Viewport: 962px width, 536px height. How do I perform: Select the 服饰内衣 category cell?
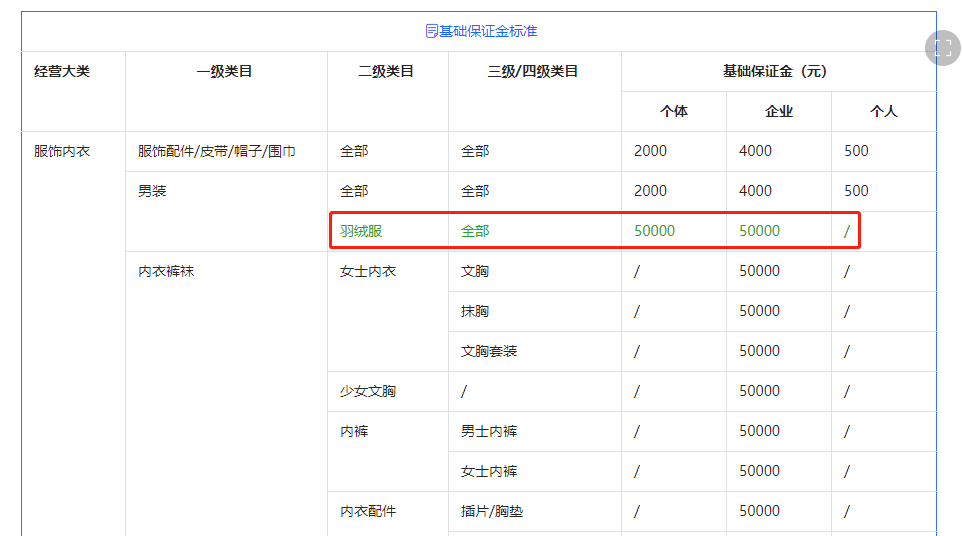(x=62, y=151)
